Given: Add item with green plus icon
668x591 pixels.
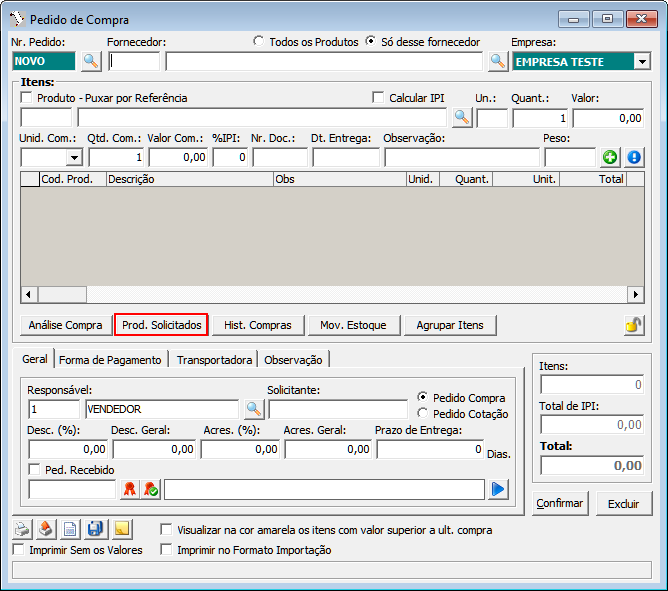Looking at the screenshot, I should tap(610, 157).
